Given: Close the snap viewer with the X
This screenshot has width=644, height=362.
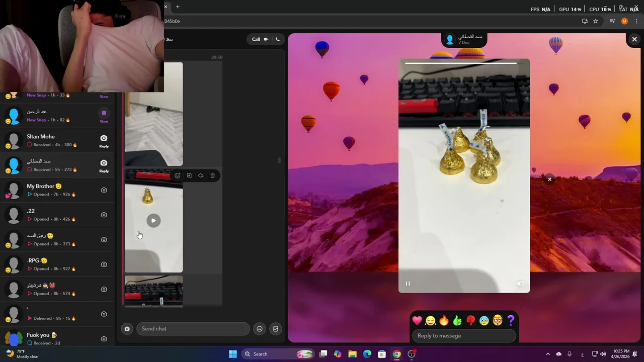Looking at the screenshot, I should [x=634, y=39].
